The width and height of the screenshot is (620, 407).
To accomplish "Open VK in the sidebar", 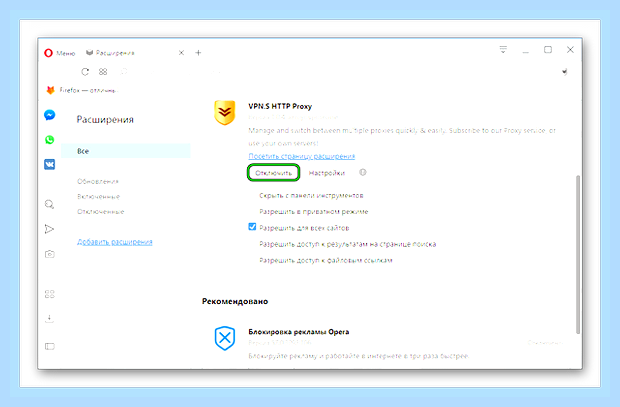I will [x=49, y=164].
